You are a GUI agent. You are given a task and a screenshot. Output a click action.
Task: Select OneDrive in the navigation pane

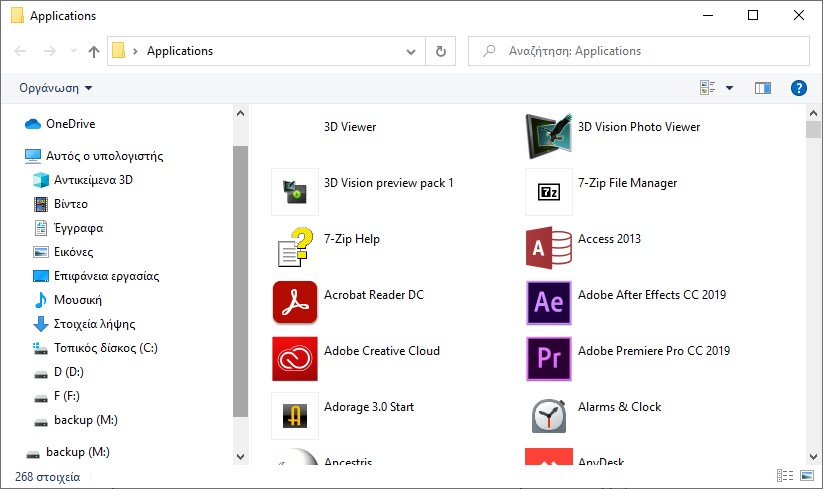click(x=71, y=124)
